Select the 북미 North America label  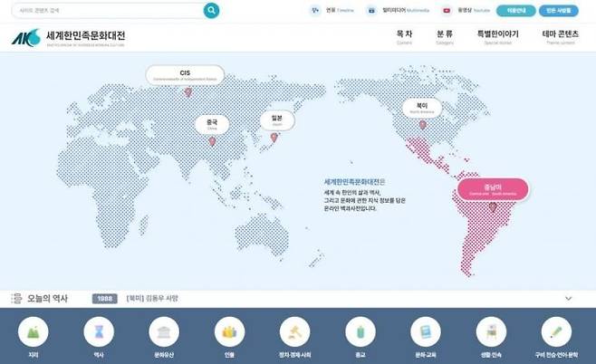pos(422,108)
